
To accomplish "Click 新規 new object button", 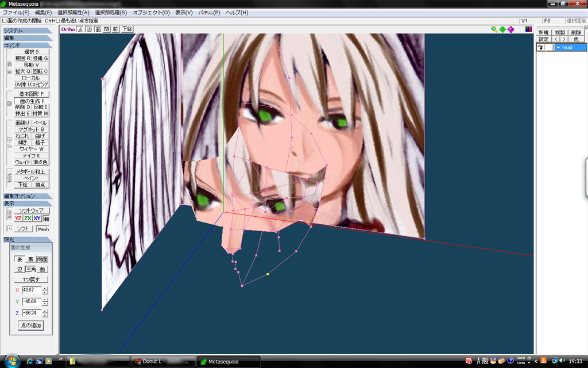I will point(544,33).
